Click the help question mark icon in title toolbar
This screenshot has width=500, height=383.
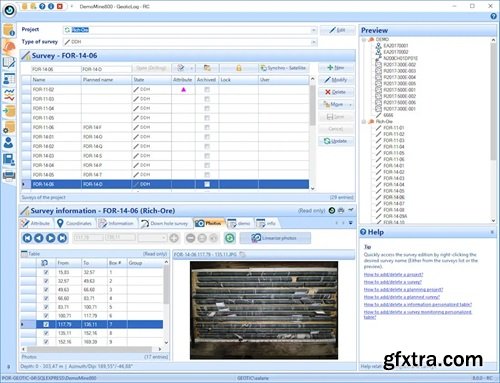tap(42, 6)
